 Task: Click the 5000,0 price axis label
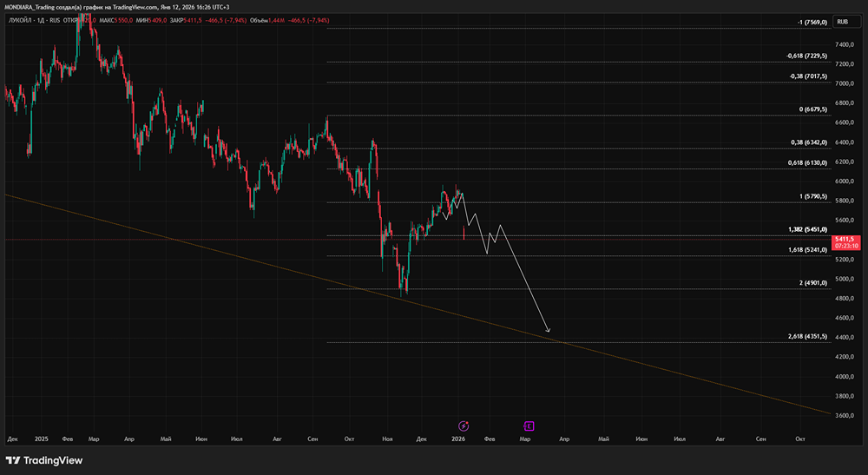(x=845, y=279)
